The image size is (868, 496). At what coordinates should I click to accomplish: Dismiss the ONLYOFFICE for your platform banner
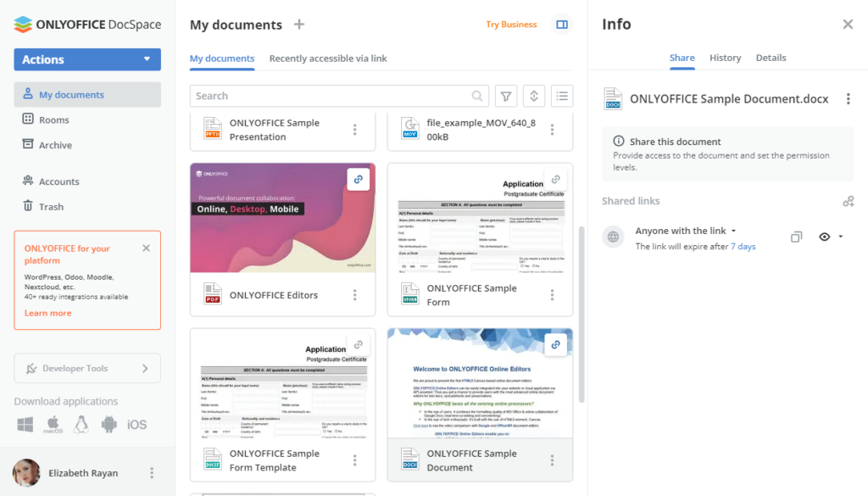pos(146,248)
